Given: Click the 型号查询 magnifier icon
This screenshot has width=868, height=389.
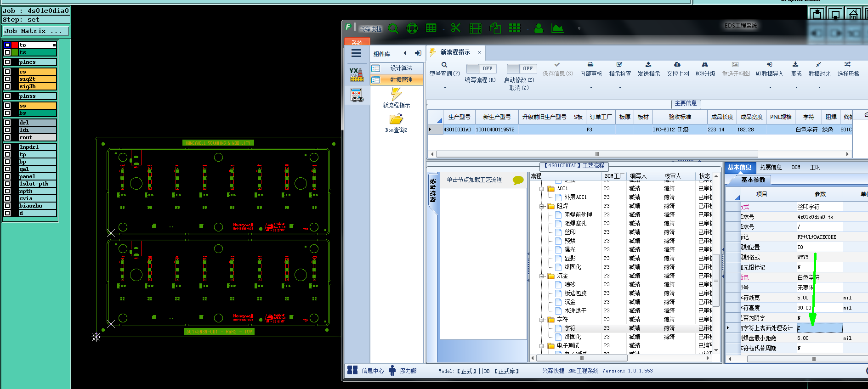Looking at the screenshot, I should pyautogui.click(x=444, y=65).
